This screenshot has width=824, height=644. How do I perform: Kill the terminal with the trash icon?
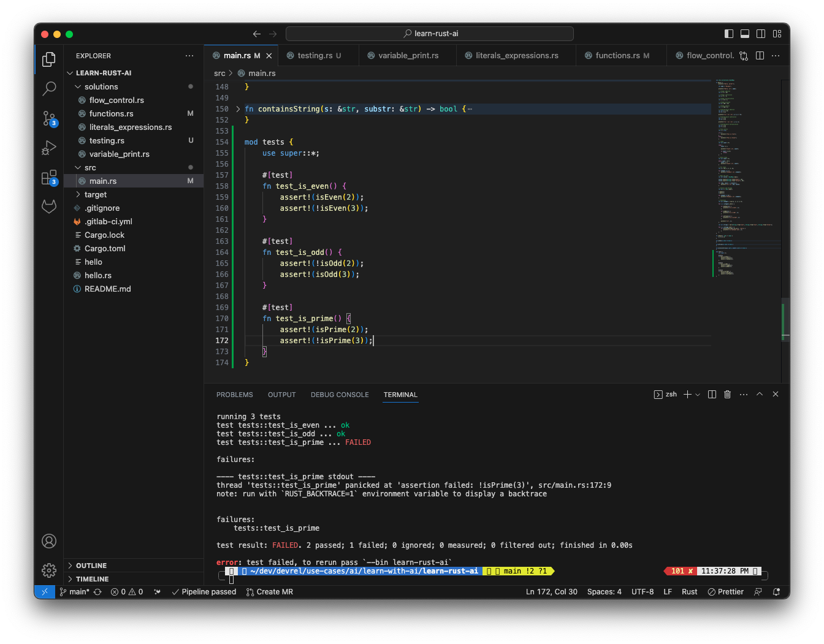coord(727,394)
